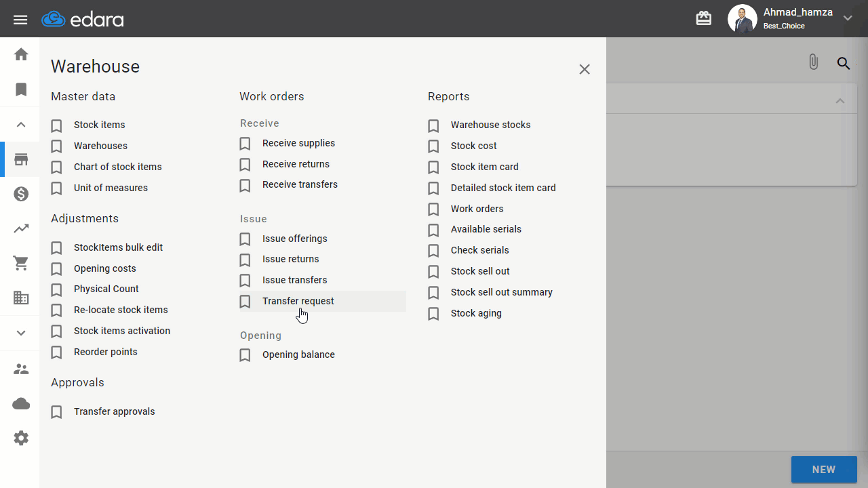This screenshot has height=488, width=868.
Task: Open the building sidebar icon
Action: tap(21, 298)
